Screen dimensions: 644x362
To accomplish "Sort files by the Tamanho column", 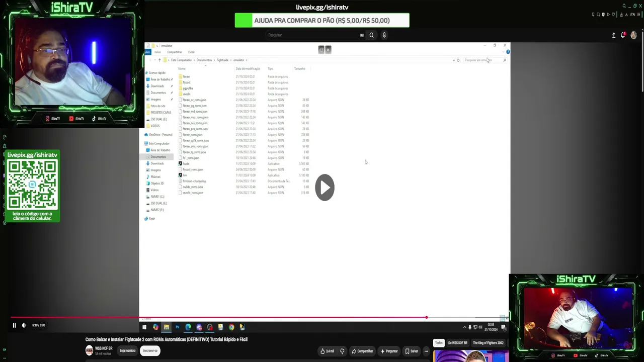I will [299, 69].
